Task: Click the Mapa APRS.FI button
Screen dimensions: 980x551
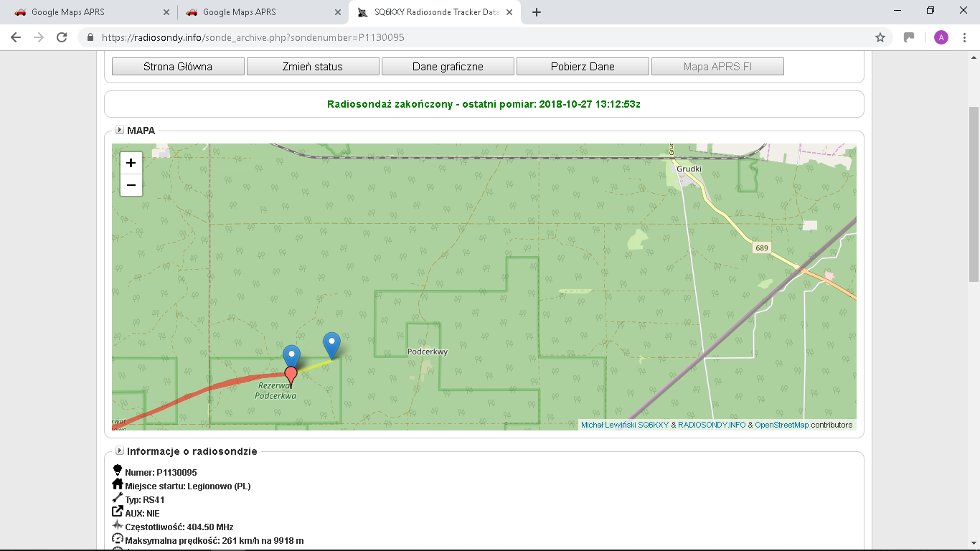Action: (717, 67)
